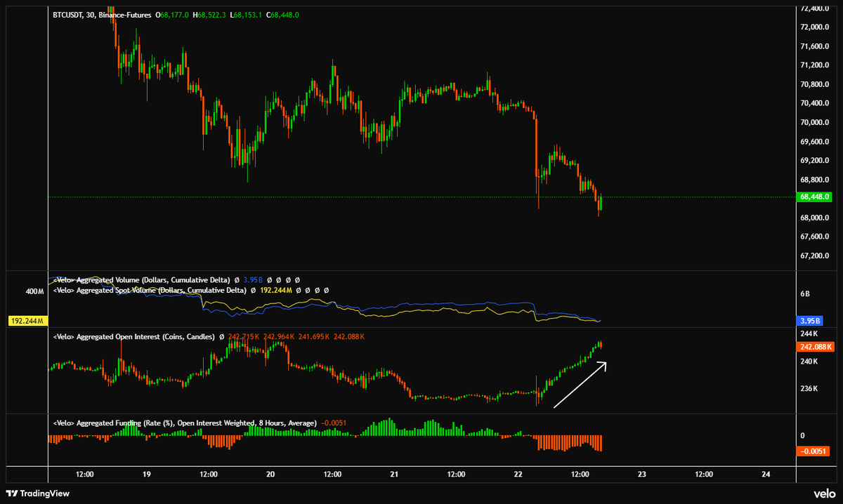Click the 241.695K open interest value

(x=314, y=337)
